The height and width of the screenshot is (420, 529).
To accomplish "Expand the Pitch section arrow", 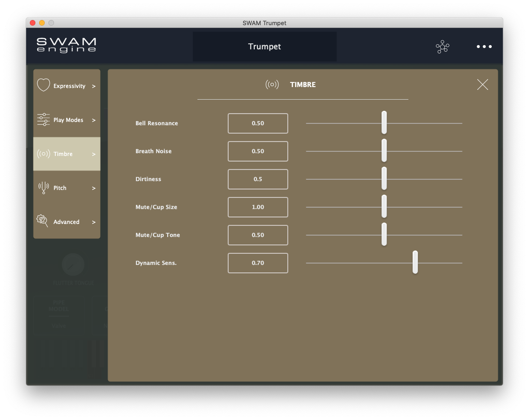I will point(94,188).
